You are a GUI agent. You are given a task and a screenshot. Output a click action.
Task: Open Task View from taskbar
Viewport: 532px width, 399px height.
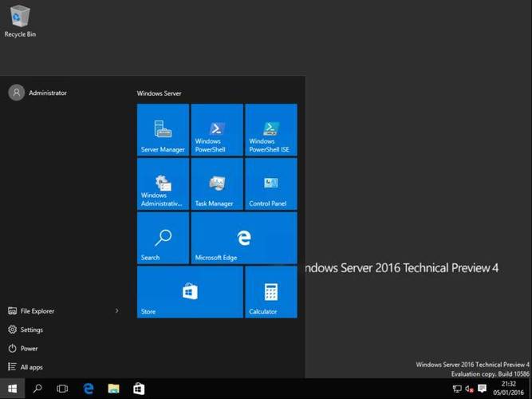(x=62, y=389)
